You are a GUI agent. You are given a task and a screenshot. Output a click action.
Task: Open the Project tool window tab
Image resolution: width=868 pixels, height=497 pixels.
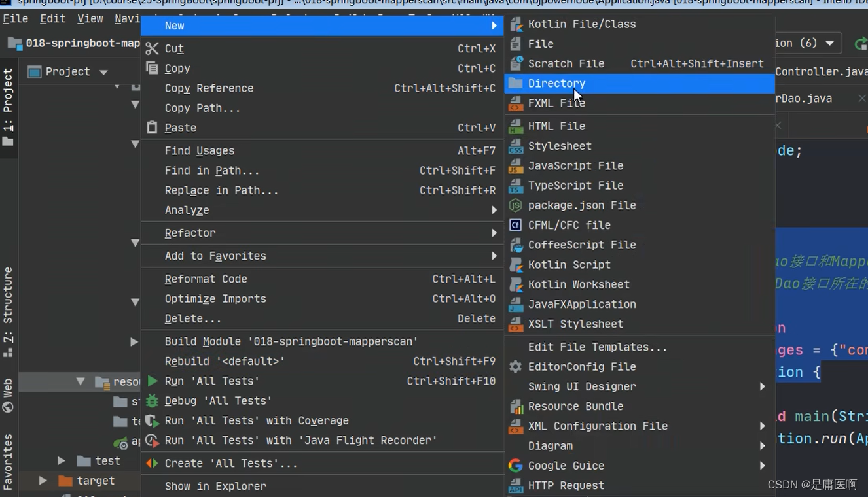[8, 106]
